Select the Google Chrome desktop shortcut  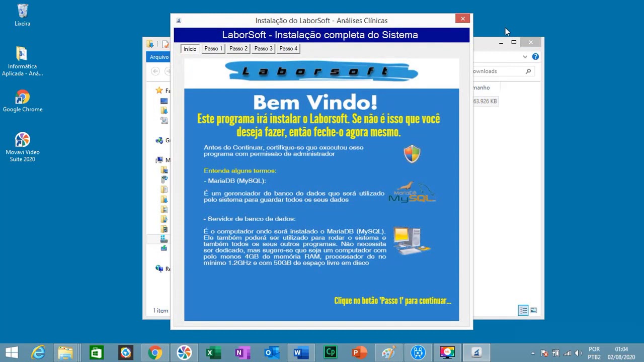pyautogui.click(x=23, y=101)
